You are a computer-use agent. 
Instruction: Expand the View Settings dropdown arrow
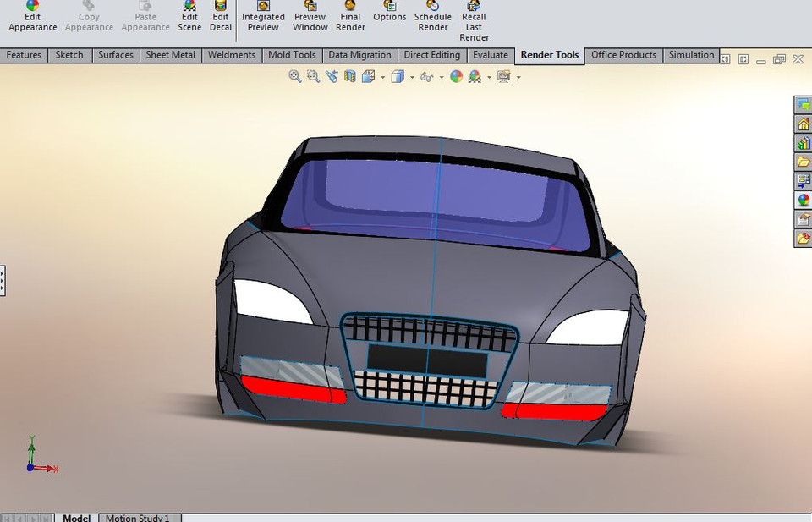[x=518, y=78]
